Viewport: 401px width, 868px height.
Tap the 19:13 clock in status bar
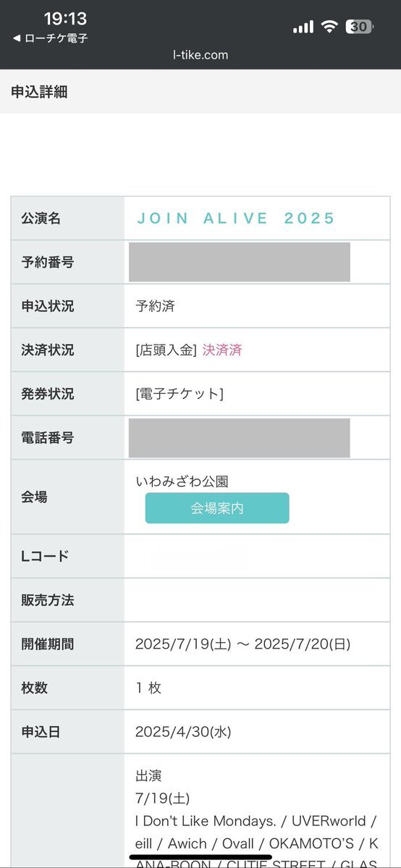[x=65, y=19]
